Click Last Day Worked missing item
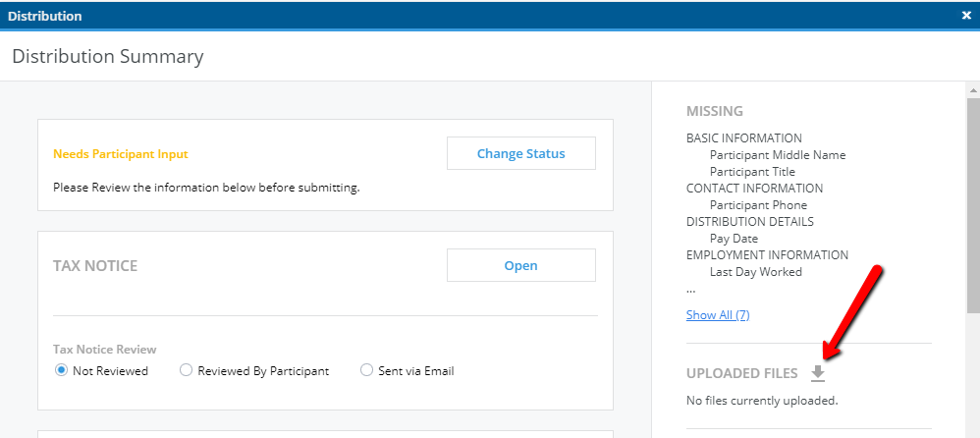Image resolution: width=980 pixels, height=438 pixels. pos(756,272)
